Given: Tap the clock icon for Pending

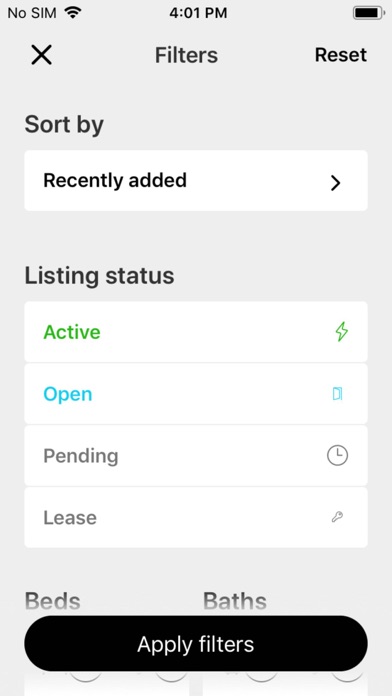Looking at the screenshot, I should tap(337, 455).
